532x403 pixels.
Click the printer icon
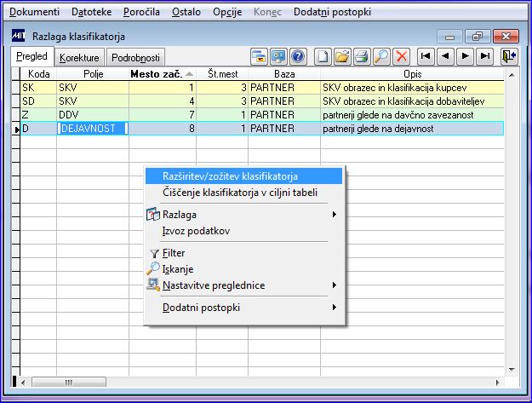[362, 56]
